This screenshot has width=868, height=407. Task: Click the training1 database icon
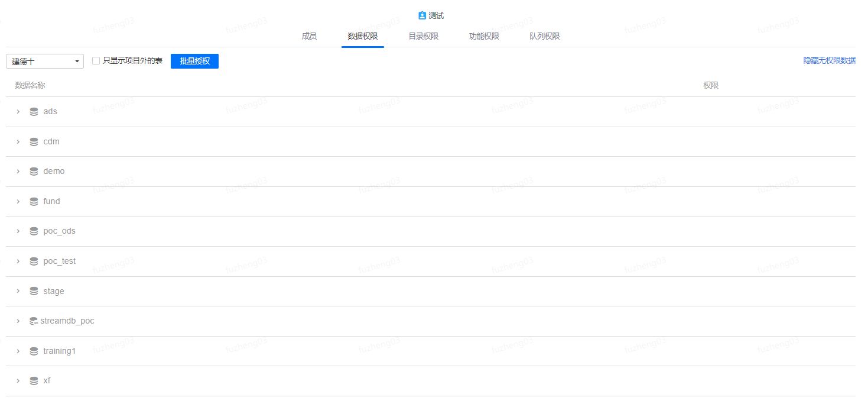34,351
